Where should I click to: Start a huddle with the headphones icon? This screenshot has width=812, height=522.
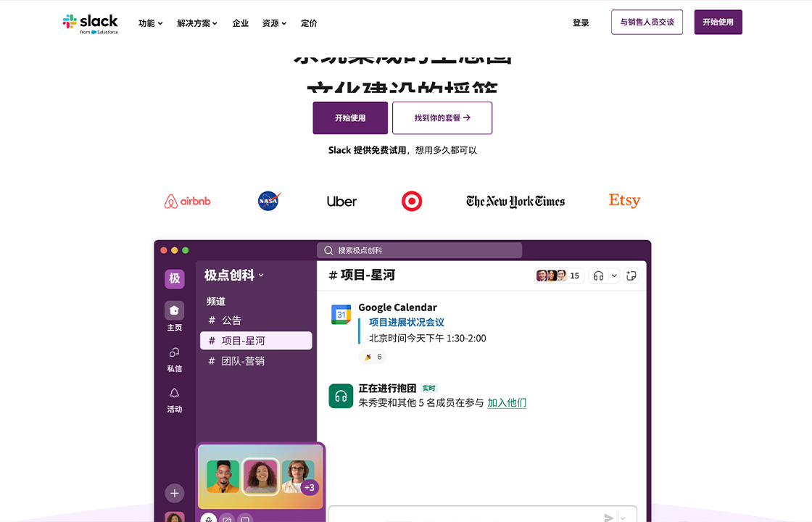[x=598, y=276]
